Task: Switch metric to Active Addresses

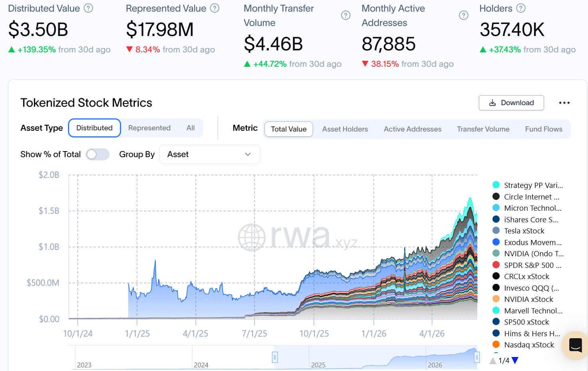Action: 413,129
